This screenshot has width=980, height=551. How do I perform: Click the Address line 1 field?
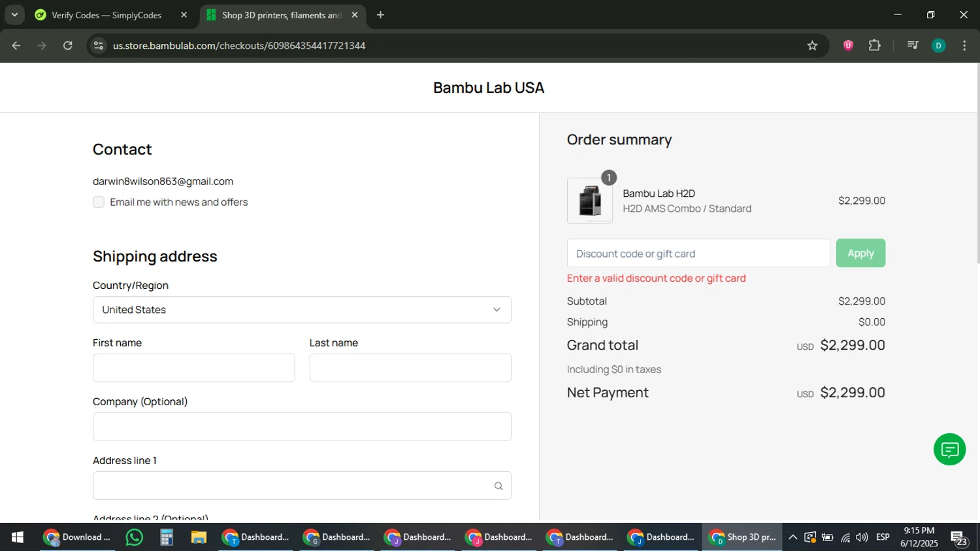(x=302, y=486)
